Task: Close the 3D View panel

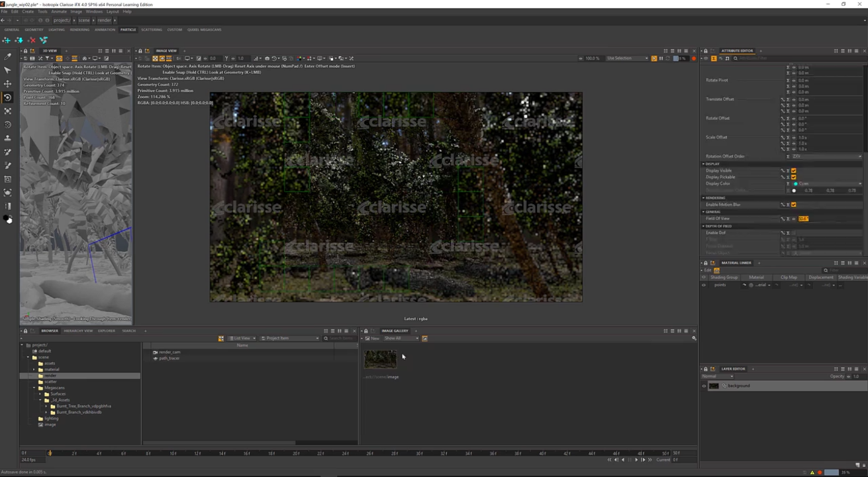Action: (x=128, y=51)
